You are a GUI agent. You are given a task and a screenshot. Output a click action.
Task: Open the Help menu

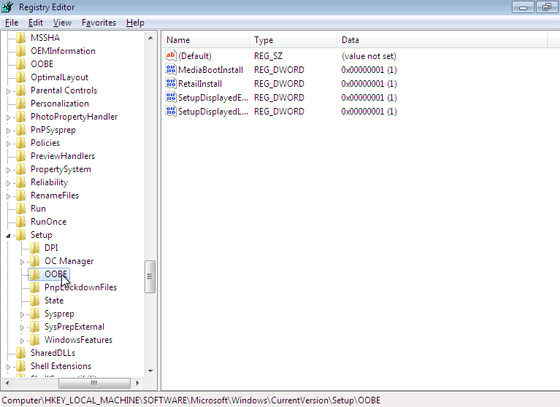(x=135, y=23)
